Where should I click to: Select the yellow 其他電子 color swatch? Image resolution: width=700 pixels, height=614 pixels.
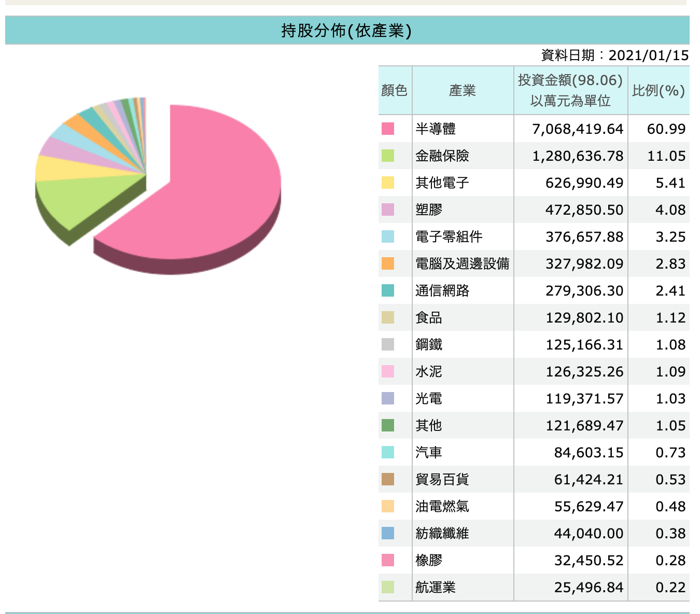(387, 183)
